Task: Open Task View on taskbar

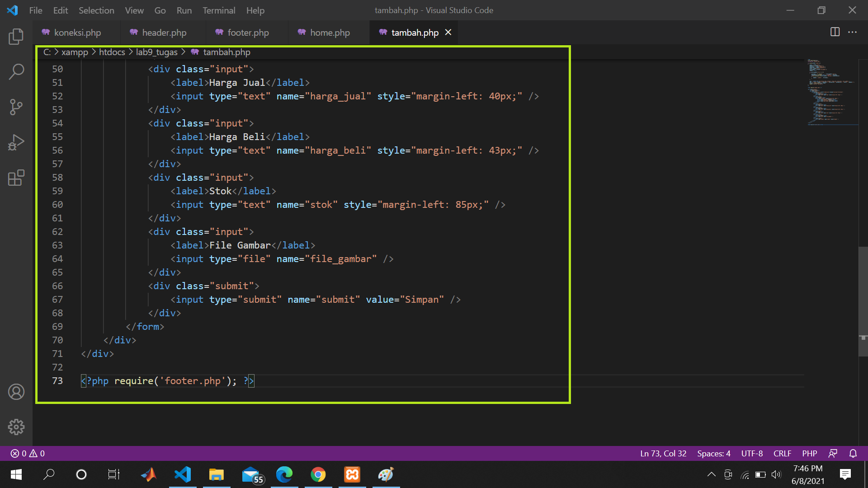Action: tap(114, 474)
